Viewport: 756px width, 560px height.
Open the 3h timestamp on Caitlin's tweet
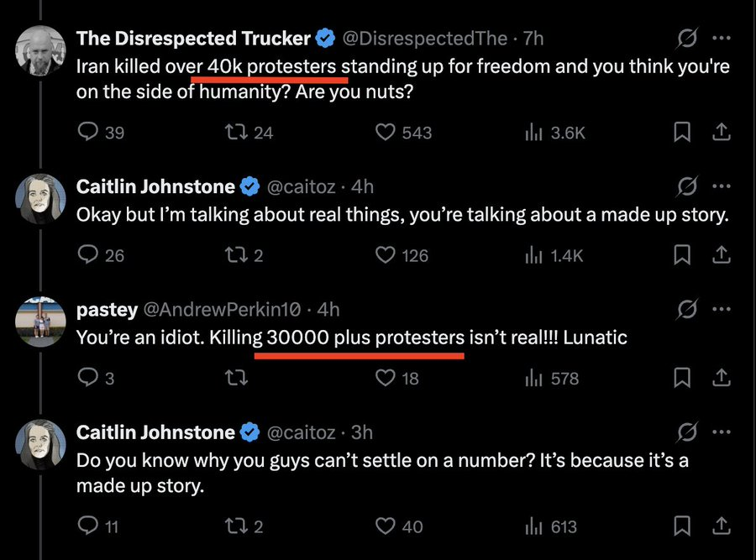(x=362, y=432)
